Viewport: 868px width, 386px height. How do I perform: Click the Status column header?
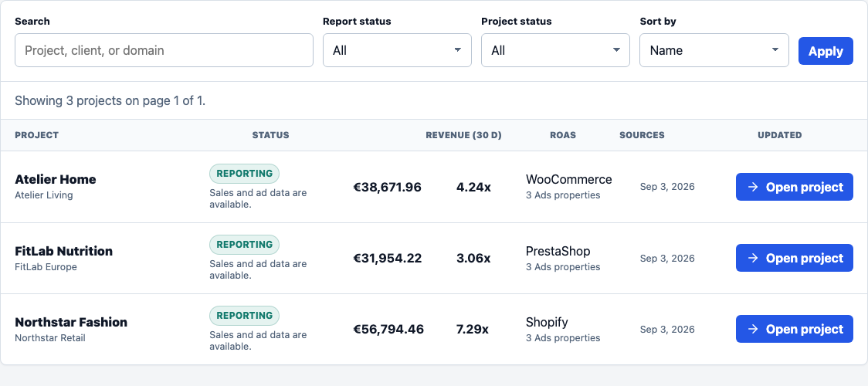pos(271,135)
